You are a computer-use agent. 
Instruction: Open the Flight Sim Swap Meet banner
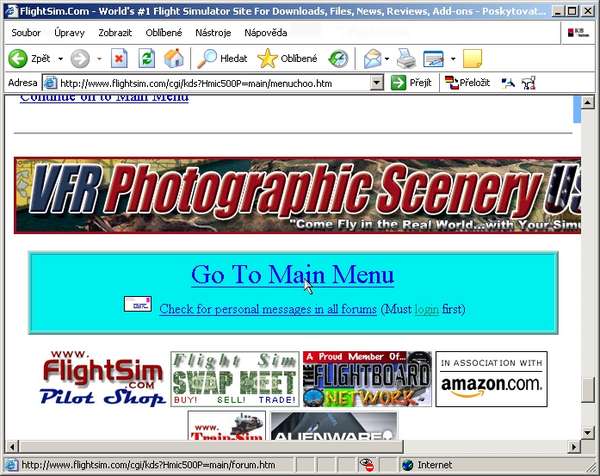pos(235,379)
